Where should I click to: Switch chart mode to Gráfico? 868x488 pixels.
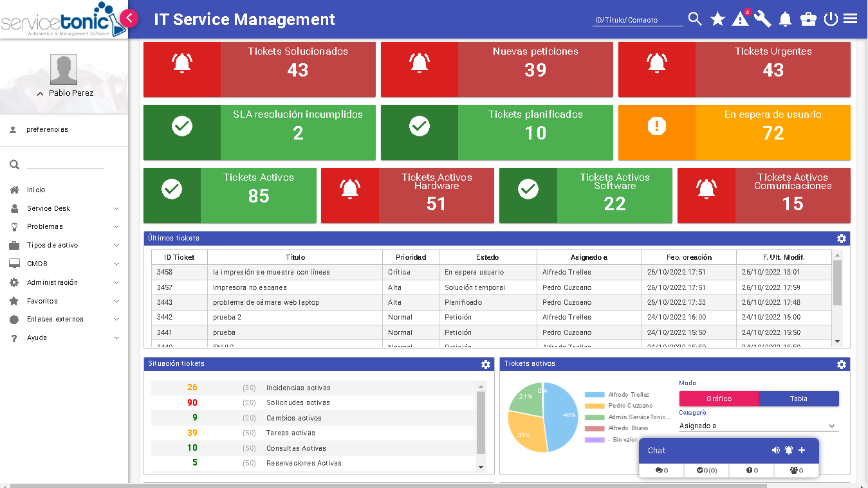click(719, 399)
